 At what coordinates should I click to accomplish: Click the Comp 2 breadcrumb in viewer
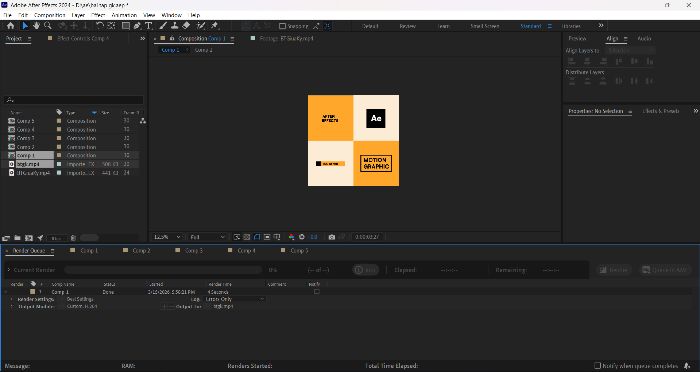coord(204,50)
